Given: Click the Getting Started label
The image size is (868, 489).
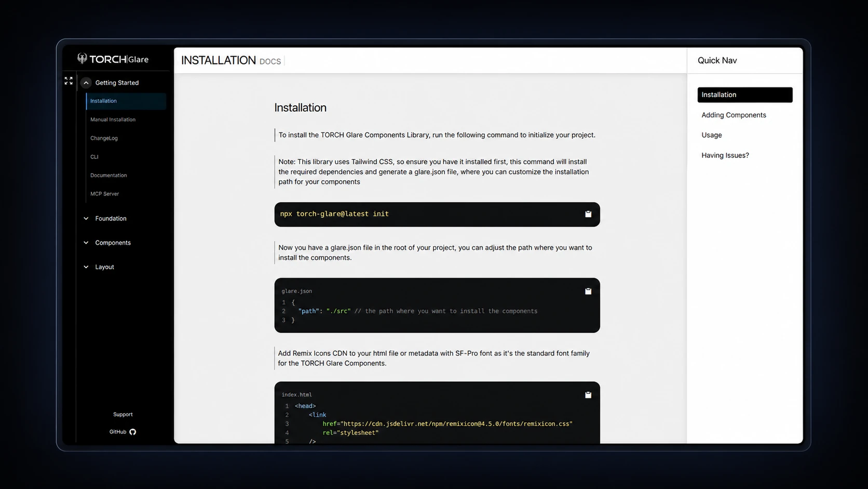Looking at the screenshot, I should (x=117, y=83).
